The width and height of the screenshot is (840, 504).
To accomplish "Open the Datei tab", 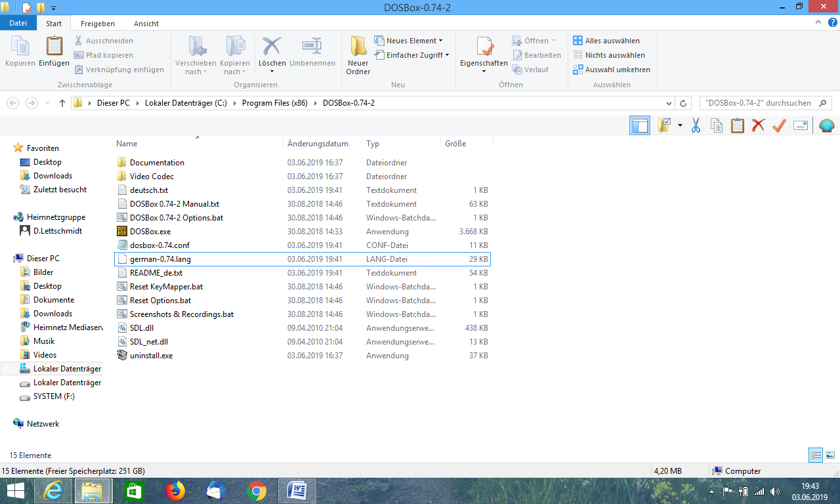I will point(18,23).
